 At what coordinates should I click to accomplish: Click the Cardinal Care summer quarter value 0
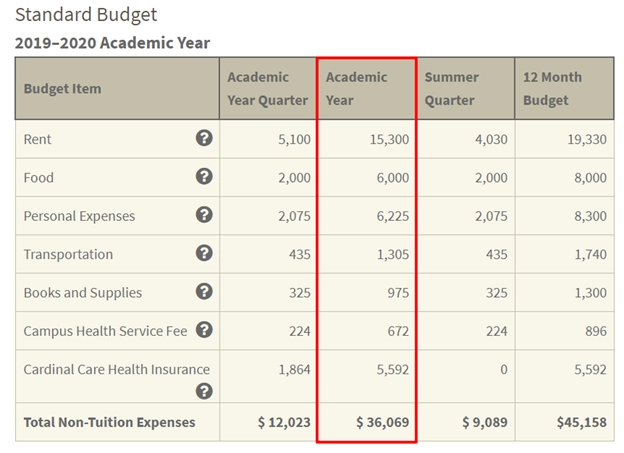(503, 369)
